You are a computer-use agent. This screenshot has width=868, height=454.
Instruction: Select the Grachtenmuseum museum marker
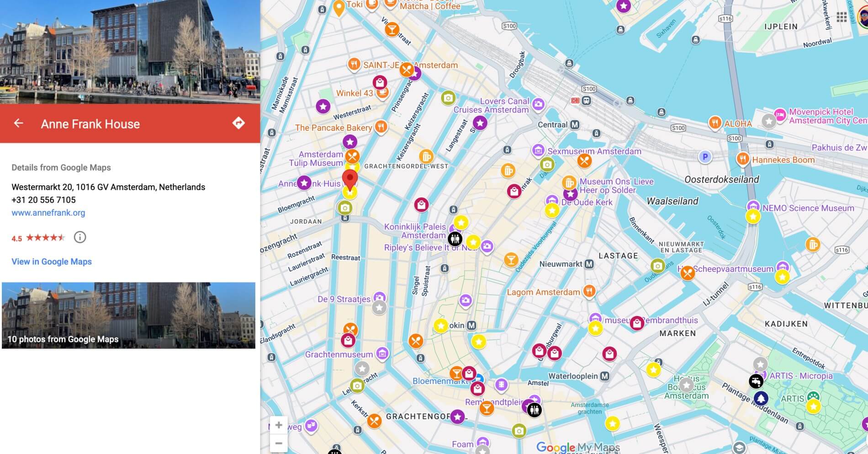pos(382,353)
